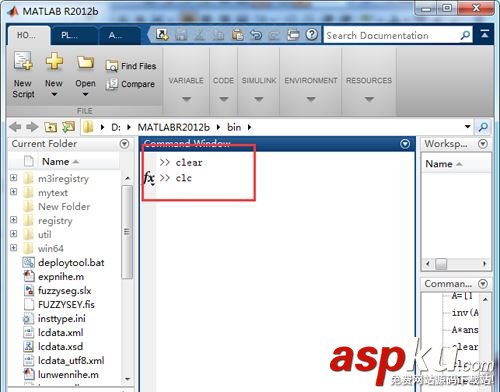Image resolution: width=500 pixels, height=392 pixels.
Task: Click the Save icon in quick access bar
Action: (x=181, y=35)
